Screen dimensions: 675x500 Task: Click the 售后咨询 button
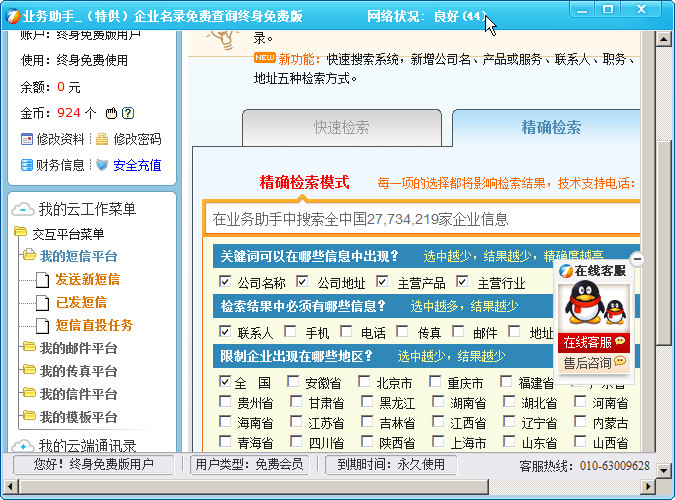(594, 363)
